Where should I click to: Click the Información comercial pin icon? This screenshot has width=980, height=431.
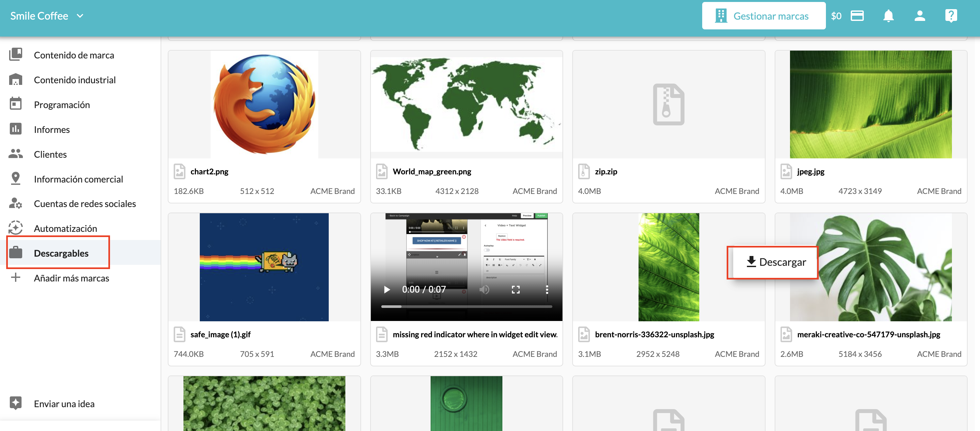pos(16,178)
